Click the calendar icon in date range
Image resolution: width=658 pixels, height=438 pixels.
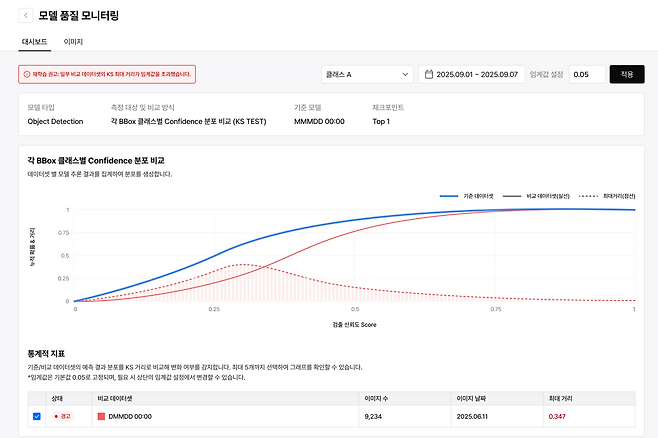[x=429, y=74]
